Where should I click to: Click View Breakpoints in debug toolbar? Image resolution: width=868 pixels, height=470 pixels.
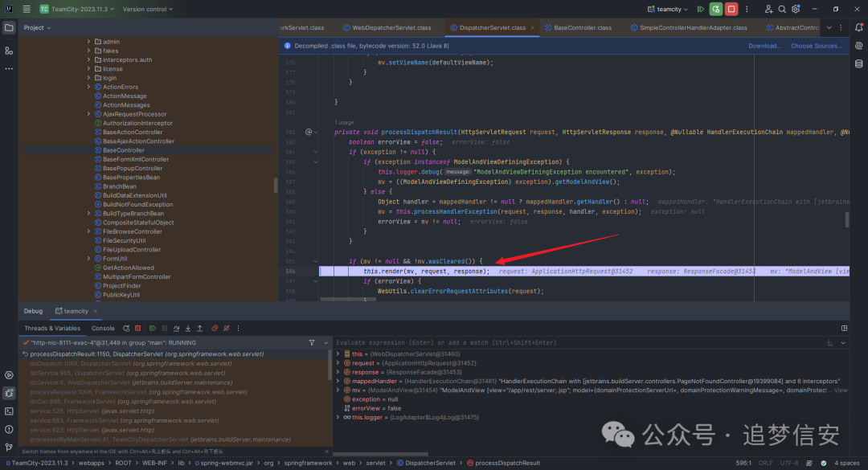click(215, 328)
